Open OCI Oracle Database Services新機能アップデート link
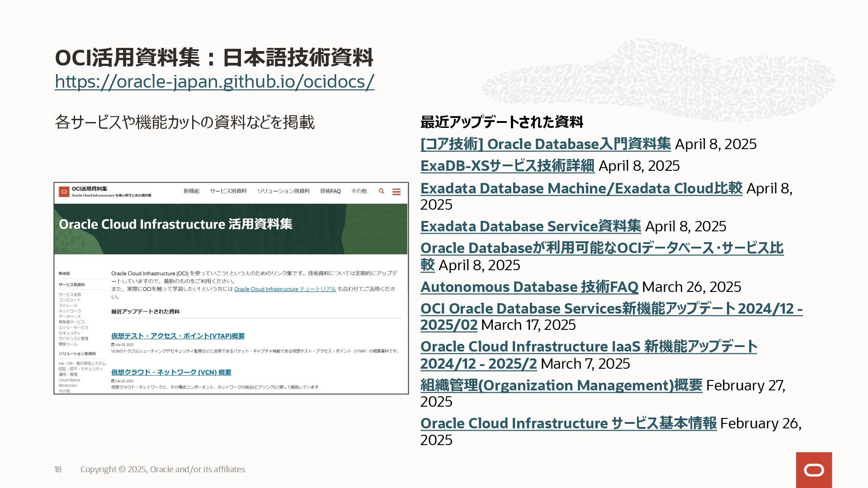Screen dimensions: 868x488 tap(611, 309)
